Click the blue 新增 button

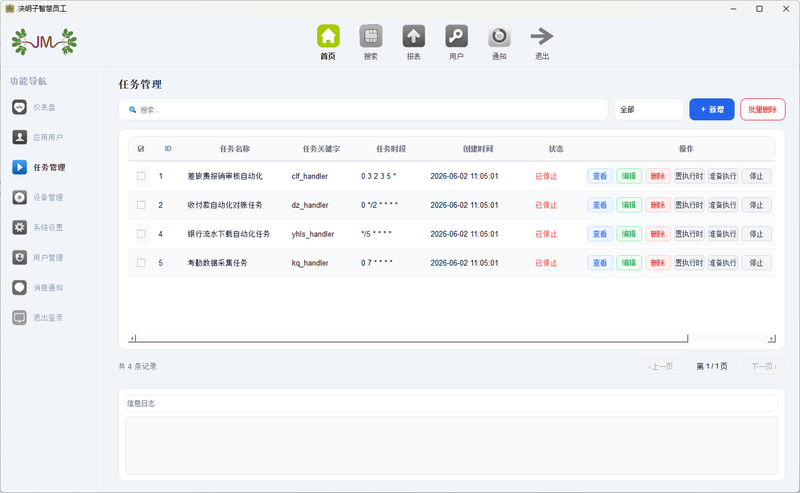(x=712, y=110)
